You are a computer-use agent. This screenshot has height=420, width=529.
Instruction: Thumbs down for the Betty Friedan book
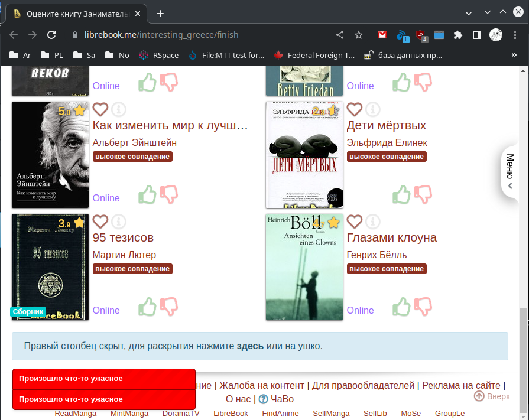click(423, 82)
